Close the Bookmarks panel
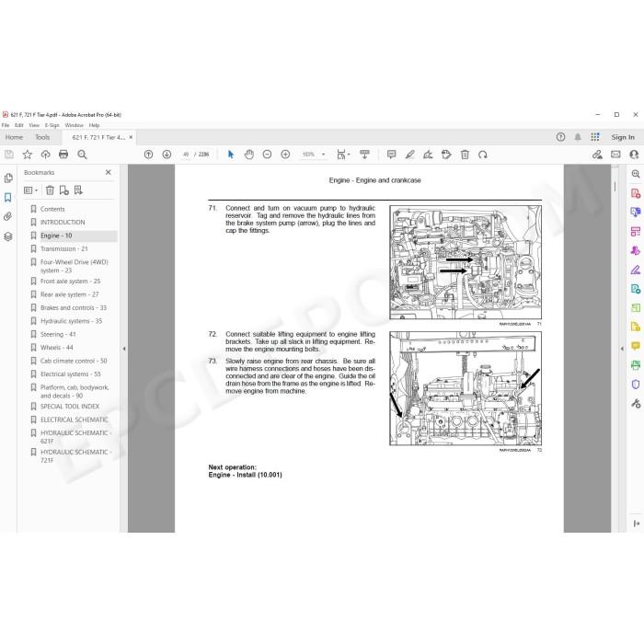 point(108,173)
